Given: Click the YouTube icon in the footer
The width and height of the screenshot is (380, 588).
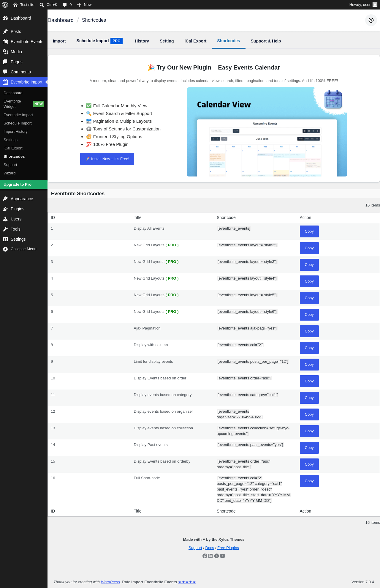Looking at the screenshot, I should point(222,556).
